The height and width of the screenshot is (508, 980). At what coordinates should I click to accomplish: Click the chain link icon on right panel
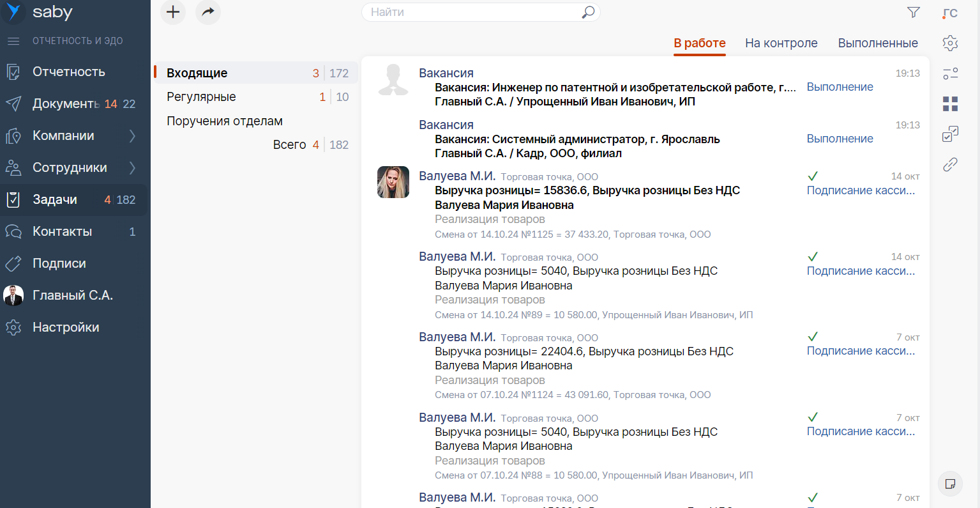click(x=950, y=165)
